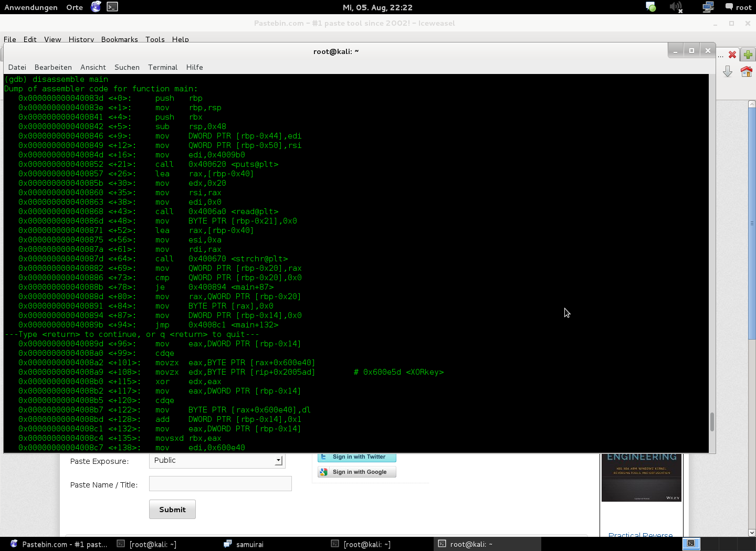
Task: Click the muted volume icon
Action: 676,7
